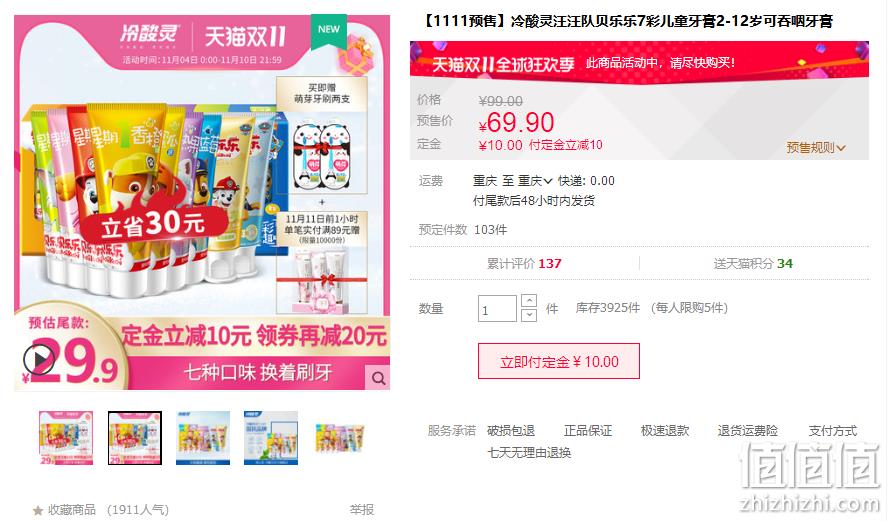889x521 pixels.
Task: Decrease quantity with the down arrow
Action: click(528, 315)
